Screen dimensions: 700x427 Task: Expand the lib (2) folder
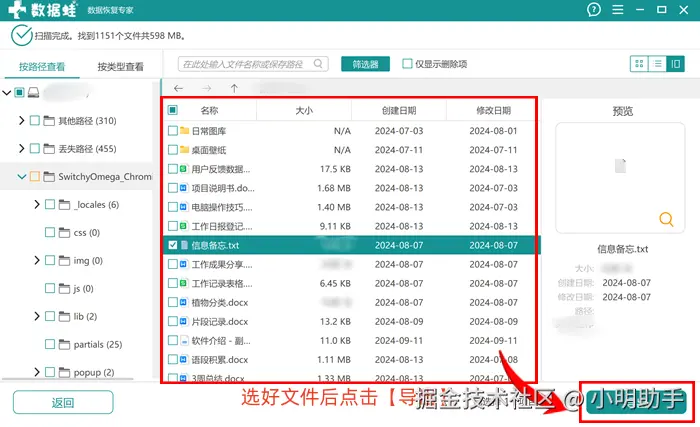tap(37, 316)
